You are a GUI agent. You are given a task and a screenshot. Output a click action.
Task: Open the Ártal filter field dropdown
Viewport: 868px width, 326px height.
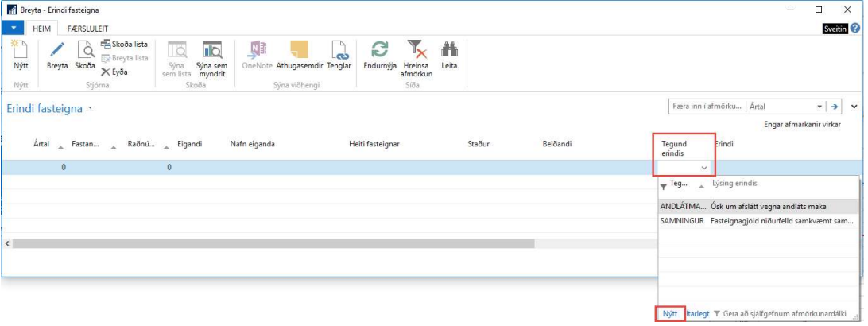point(819,106)
